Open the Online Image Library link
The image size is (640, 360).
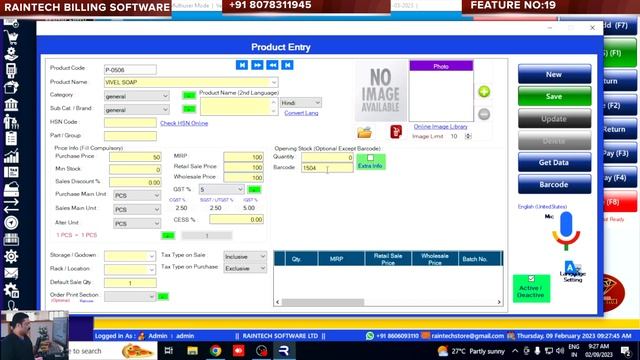click(440, 127)
